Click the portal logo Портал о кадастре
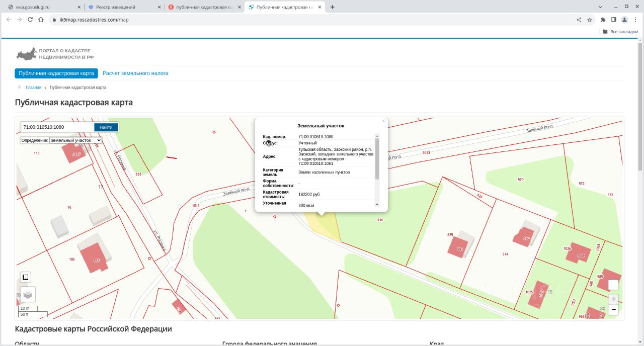Screen dimensions: 644x346 click(54, 54)
